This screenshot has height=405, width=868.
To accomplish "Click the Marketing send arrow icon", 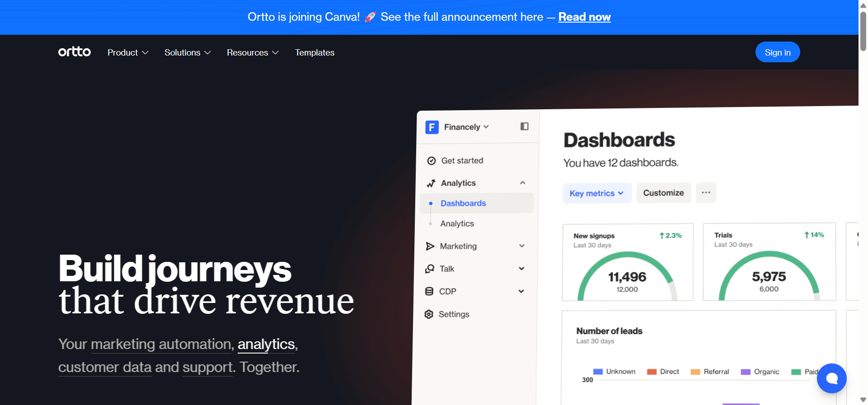I will click(430, 246).
